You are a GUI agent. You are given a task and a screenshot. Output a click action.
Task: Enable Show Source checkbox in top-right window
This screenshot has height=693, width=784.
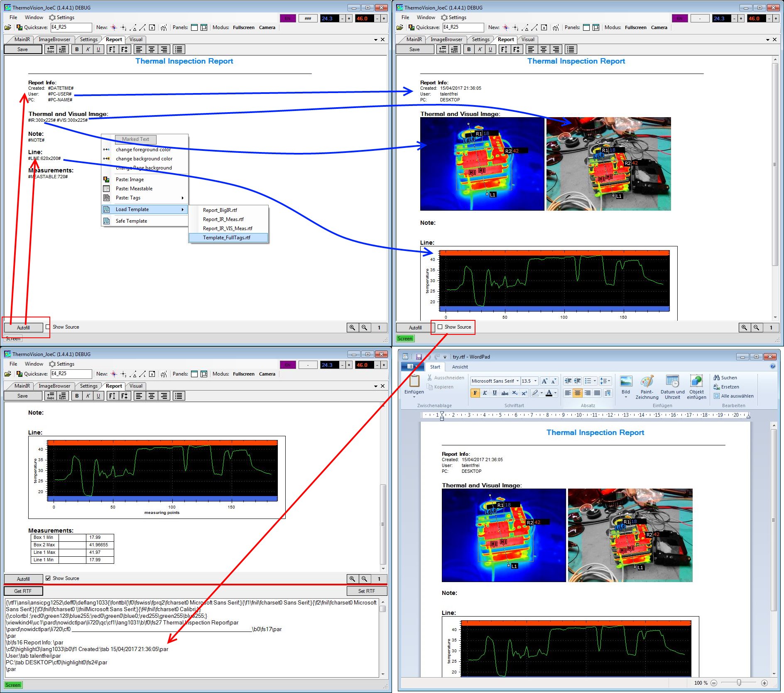(x=440, y=327)
